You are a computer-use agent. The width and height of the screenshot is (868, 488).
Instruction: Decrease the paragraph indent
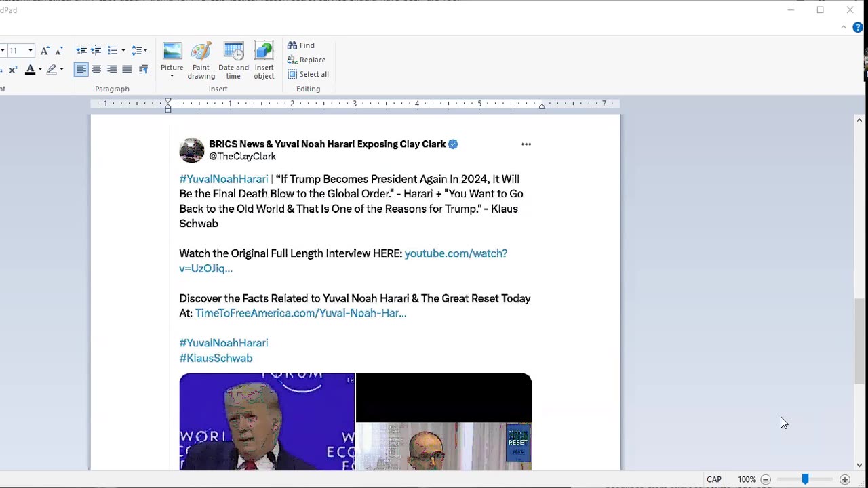click(81, 51)
